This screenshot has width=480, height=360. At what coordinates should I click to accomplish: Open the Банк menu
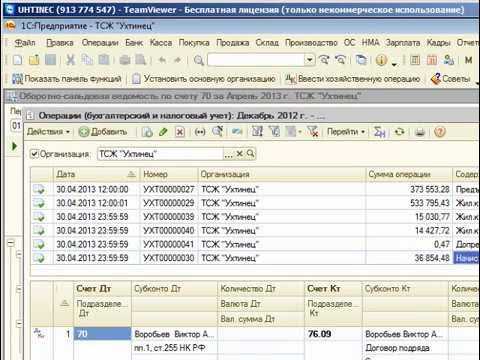134,43
